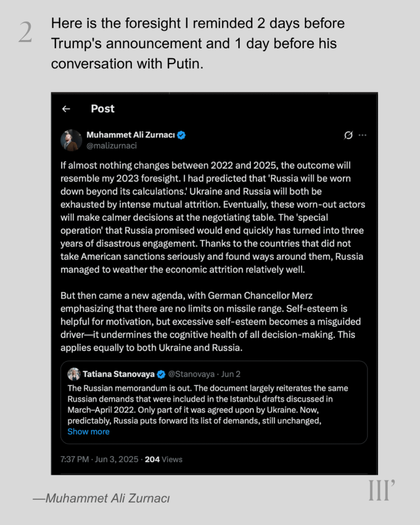Click Muhammet Ali Zurnacı's profile avatar
Image resolution: width=420 pixels, height=525 pixels.
(71, 140)
